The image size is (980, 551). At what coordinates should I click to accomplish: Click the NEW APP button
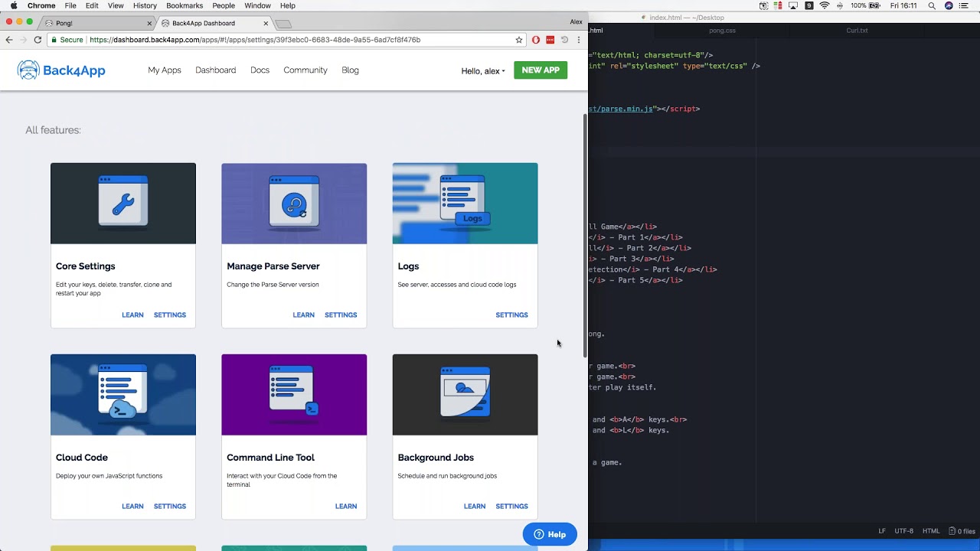(x=541, y=70)
